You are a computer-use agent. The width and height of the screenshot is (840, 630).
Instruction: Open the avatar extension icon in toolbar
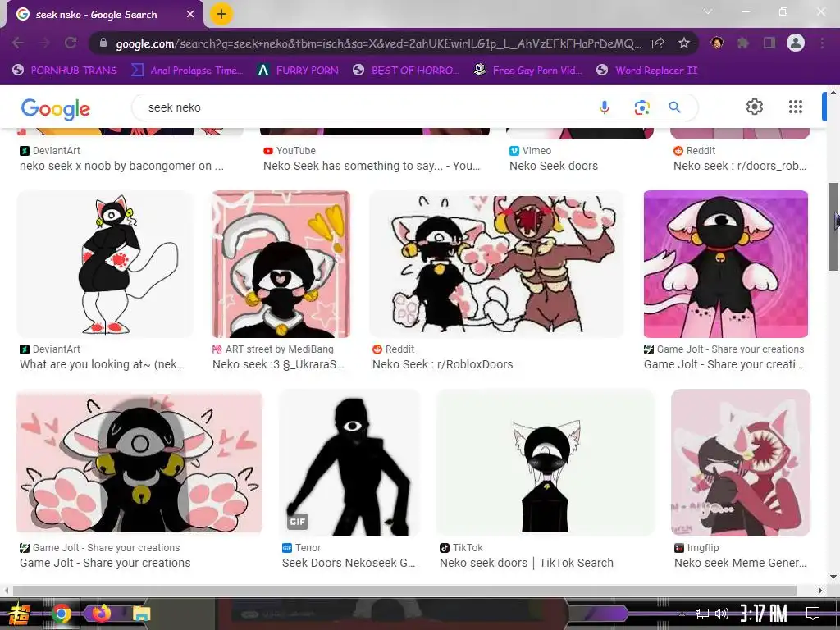(x=717, y=43)
